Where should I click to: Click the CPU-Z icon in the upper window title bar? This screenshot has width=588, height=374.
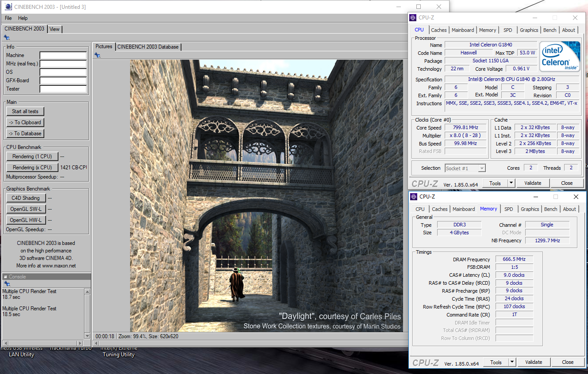413,18
